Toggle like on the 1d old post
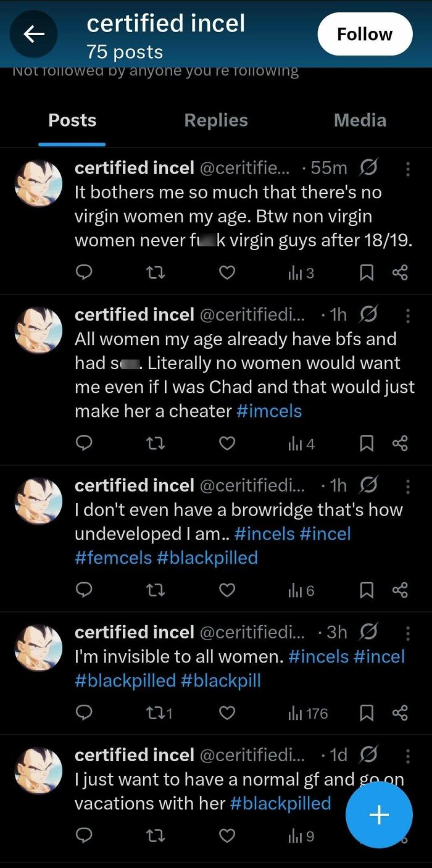Screen dimensions: 432x868 [227, 836]
